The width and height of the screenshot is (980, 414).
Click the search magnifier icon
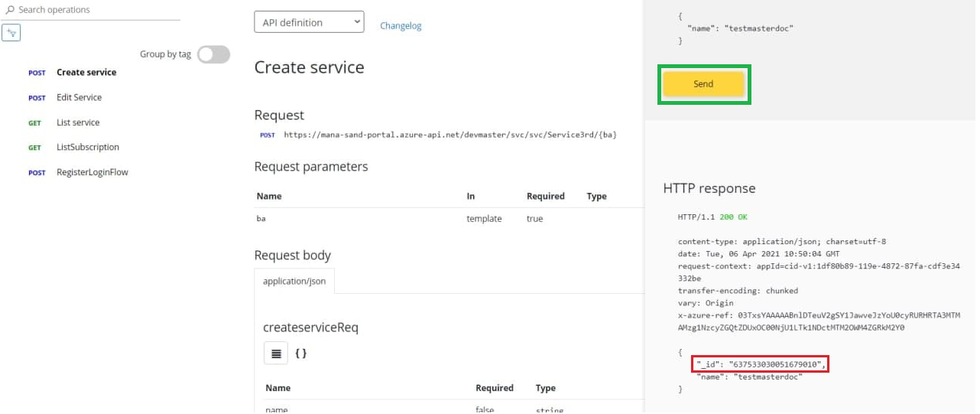tap(10, 10)
